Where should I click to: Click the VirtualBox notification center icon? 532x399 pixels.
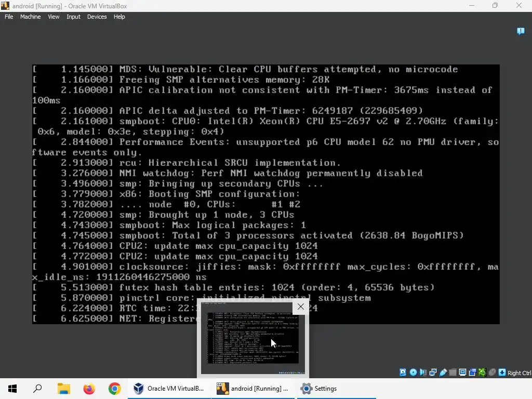pos(521,31)
